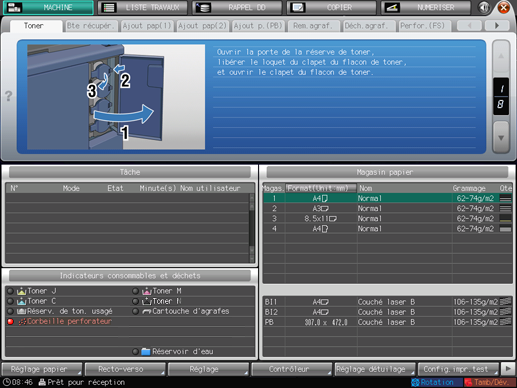Click the Toner J yellow icon
Image resolution: width=517 pixels, height=388 pixels.
coord(21,291)
